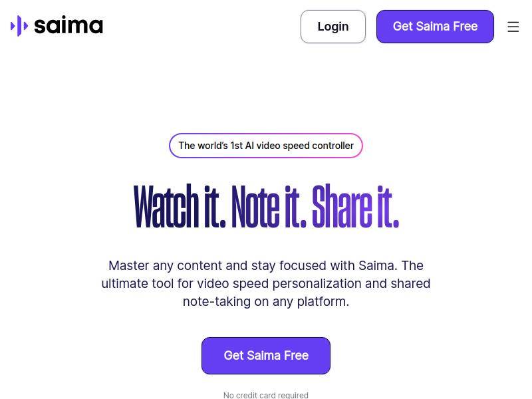Click the AI video speed controller badge

point(266,146)
